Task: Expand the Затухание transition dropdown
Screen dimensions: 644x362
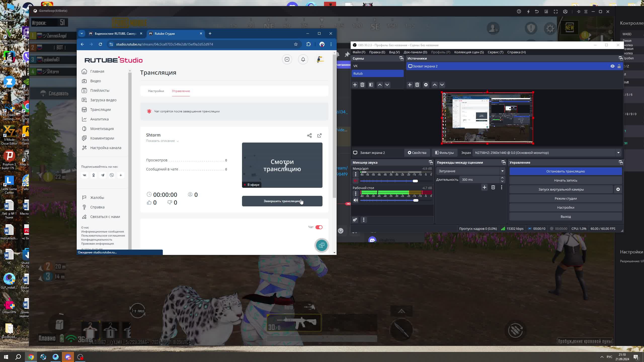Action: coord(502,171)
